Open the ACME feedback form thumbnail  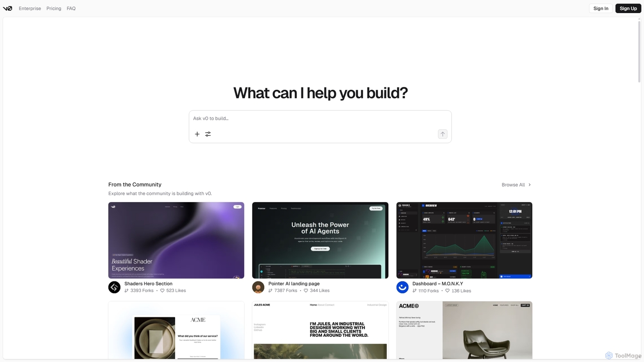(176, 330)
